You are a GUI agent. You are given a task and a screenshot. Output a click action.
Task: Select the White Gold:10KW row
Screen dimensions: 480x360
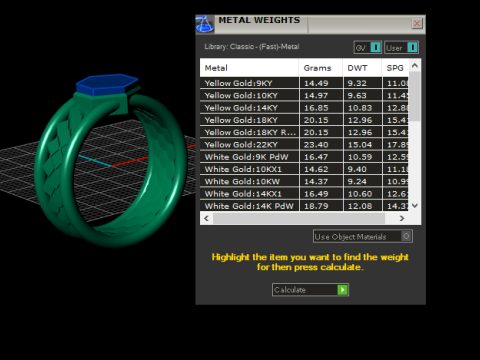(304, 182)
